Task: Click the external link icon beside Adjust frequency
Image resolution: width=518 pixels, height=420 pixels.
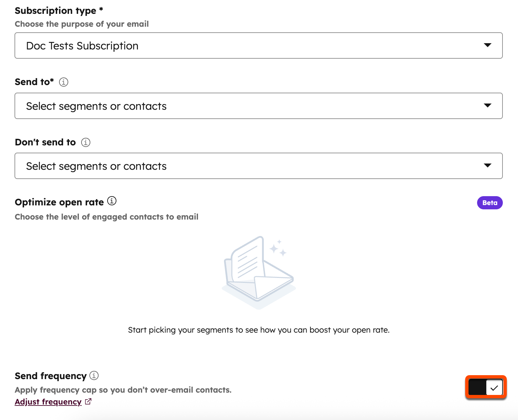Action: click(x=88, y=402)
